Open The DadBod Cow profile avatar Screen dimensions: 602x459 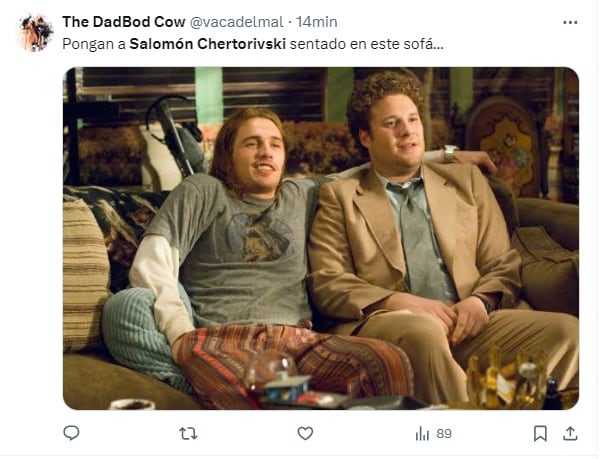[x=35, y=33]
